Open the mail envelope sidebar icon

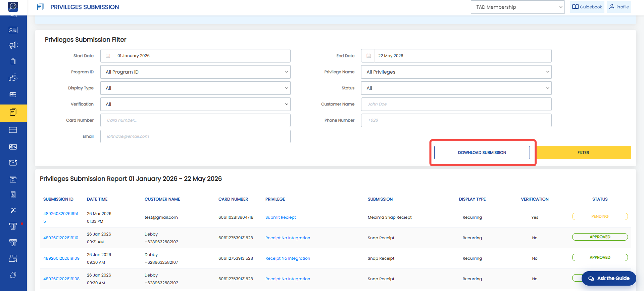click(13, 163)
